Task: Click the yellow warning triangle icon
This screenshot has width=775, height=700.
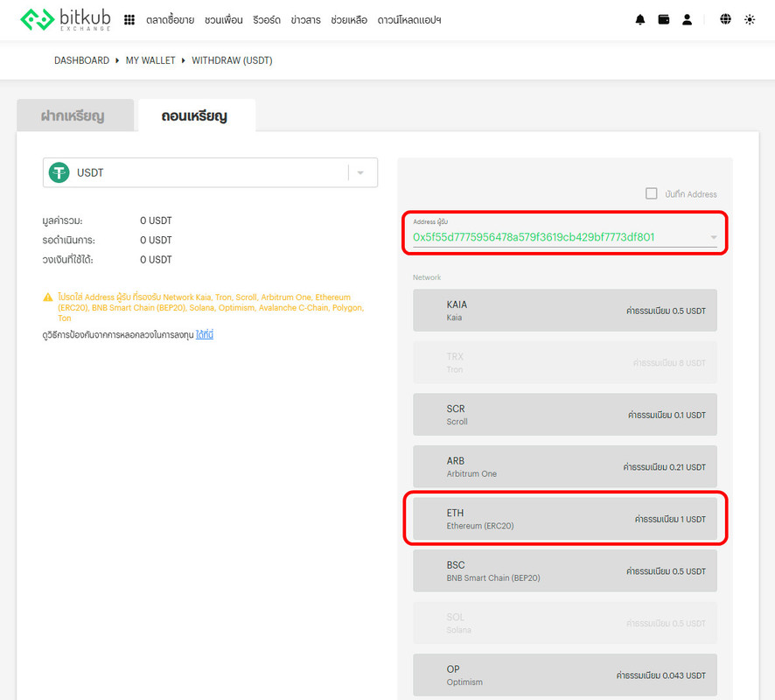Action: (x=48, y=297)
